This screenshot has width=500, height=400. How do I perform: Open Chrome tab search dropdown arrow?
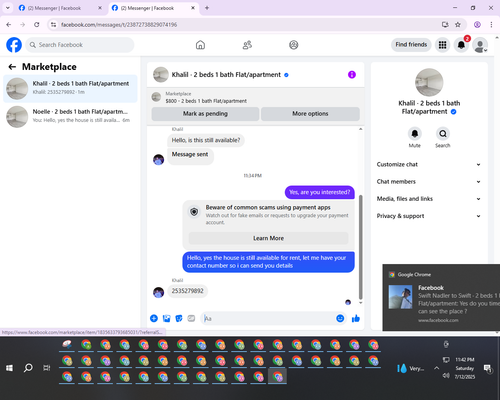[x=8, y=8]
